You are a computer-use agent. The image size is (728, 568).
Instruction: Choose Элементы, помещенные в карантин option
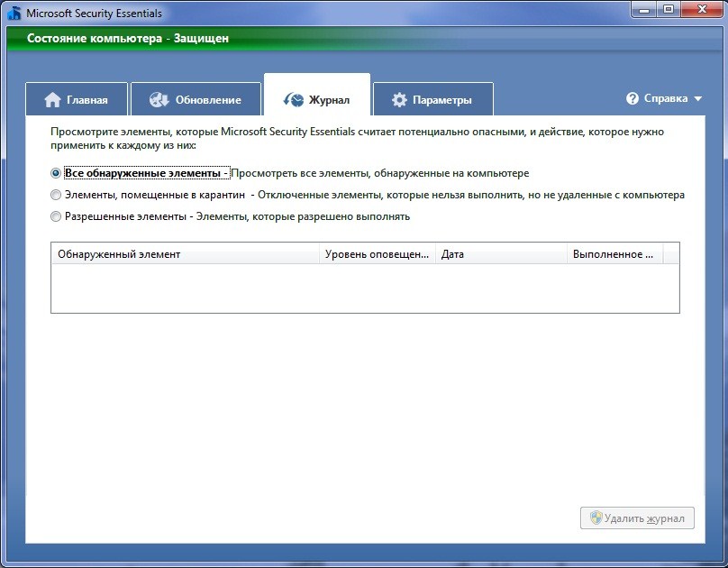pyautogui.click(x=56, y=195)
